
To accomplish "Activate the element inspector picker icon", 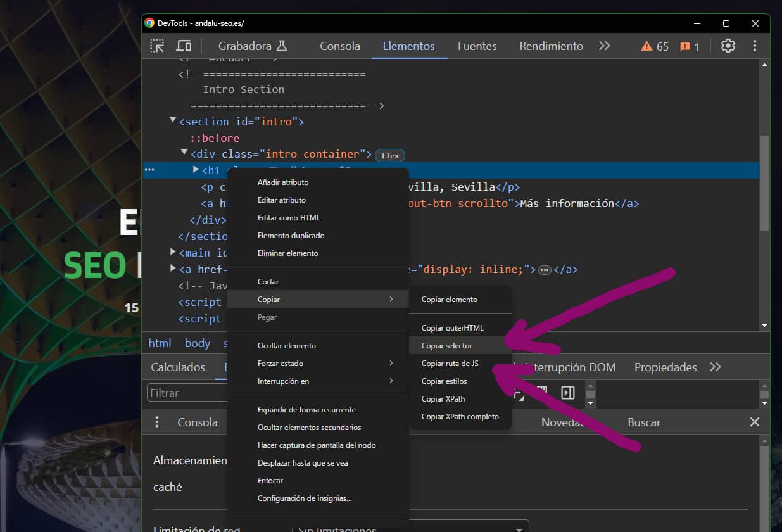I will click(x=157, y=46).
